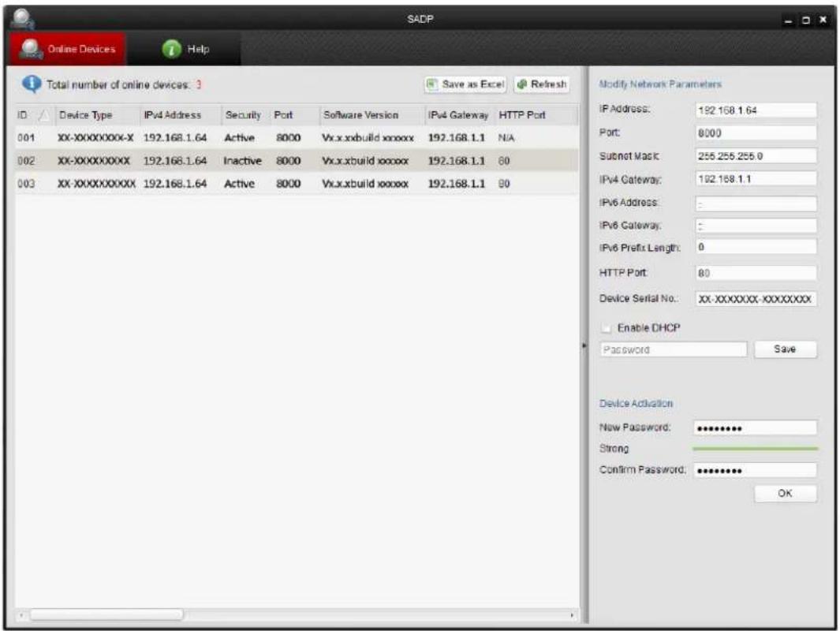Open the Help tab
Viewport: 840px width, 631px height.
pos(184,49)
